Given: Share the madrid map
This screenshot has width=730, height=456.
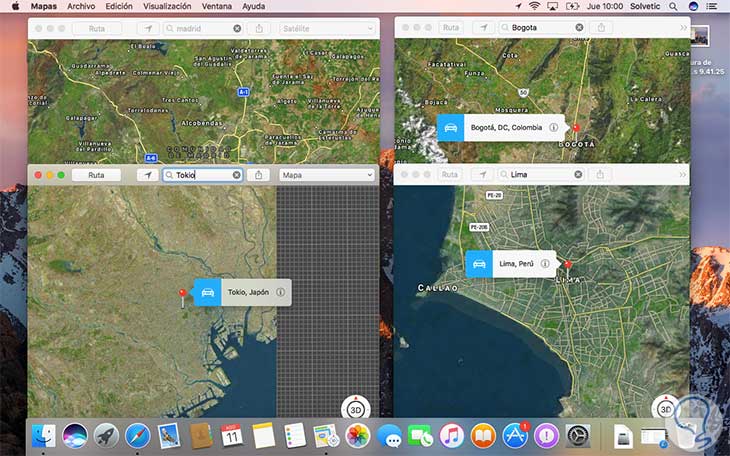Looking at the screenshot, I should point(259,28).
